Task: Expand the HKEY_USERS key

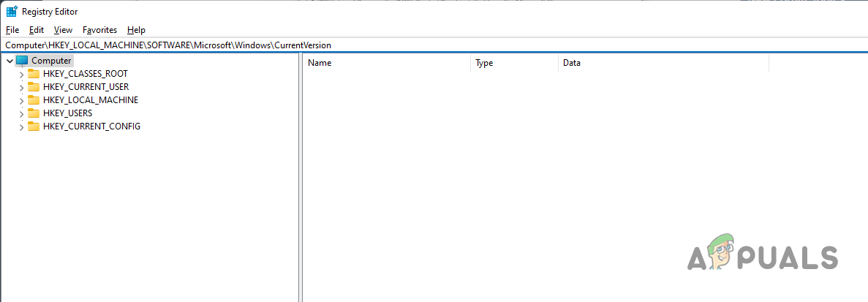Action: tap(21, 113)
